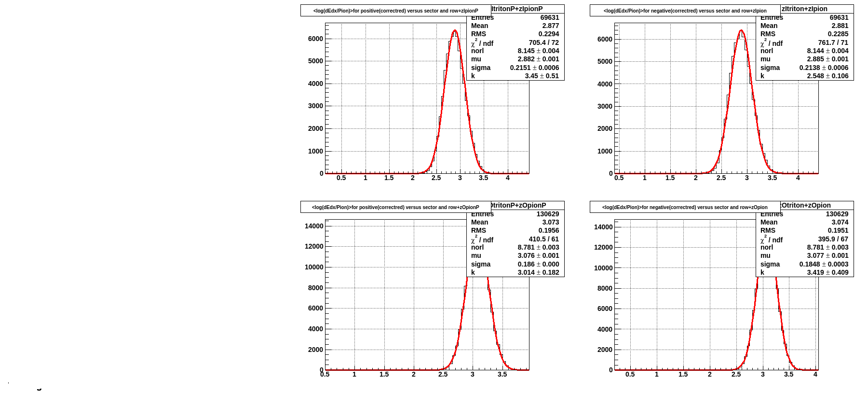Image resolution: width=868 pixels, height=393 pixels.
Task: Select the norl value 8.144 ± 0.004
Action: coord(828,51)
